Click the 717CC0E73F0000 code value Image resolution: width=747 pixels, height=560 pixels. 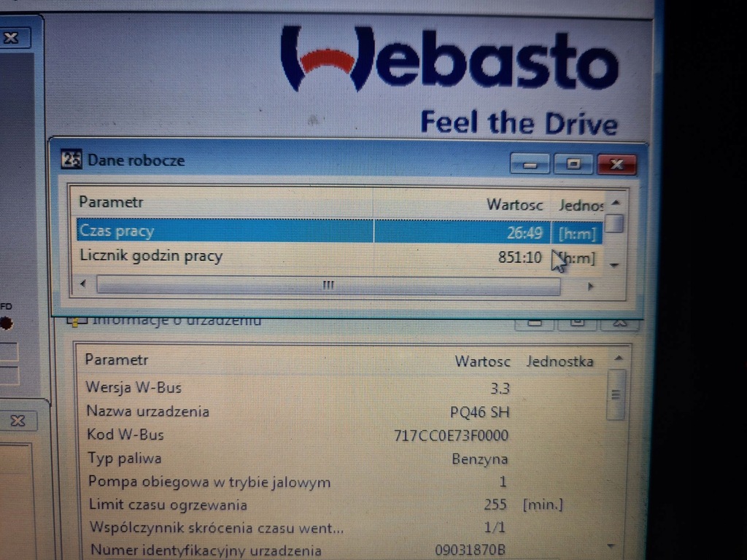451,435
